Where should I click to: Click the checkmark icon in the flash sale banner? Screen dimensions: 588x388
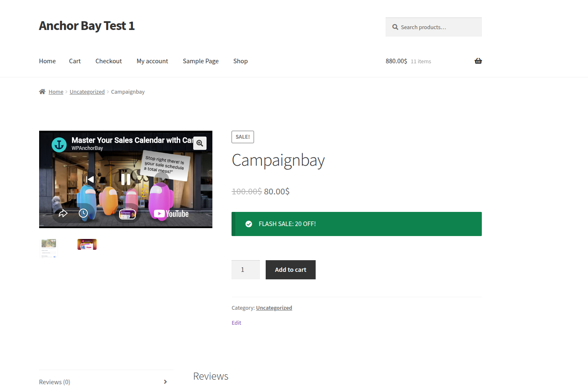click(249, 224)
